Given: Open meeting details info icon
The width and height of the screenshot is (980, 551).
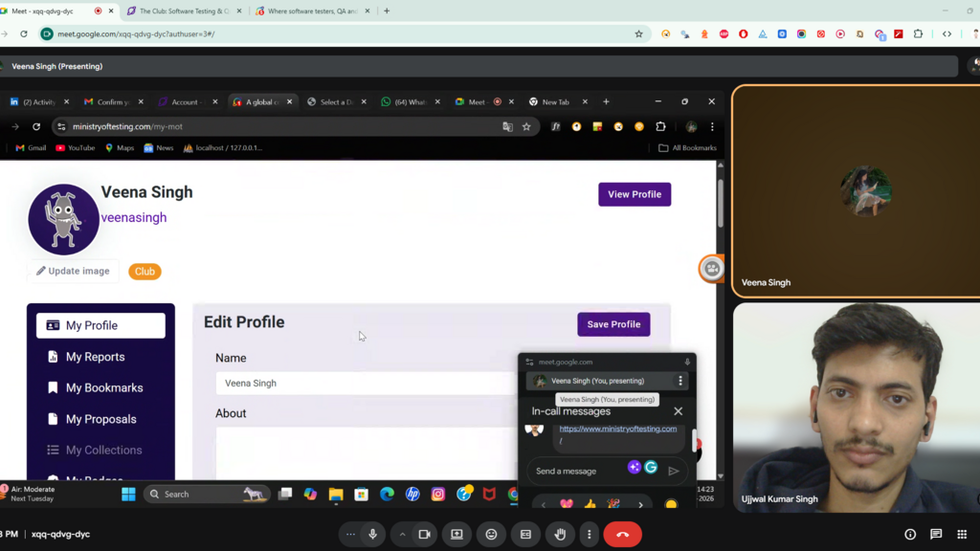Looking at the screenshot, I should [910, 534].
